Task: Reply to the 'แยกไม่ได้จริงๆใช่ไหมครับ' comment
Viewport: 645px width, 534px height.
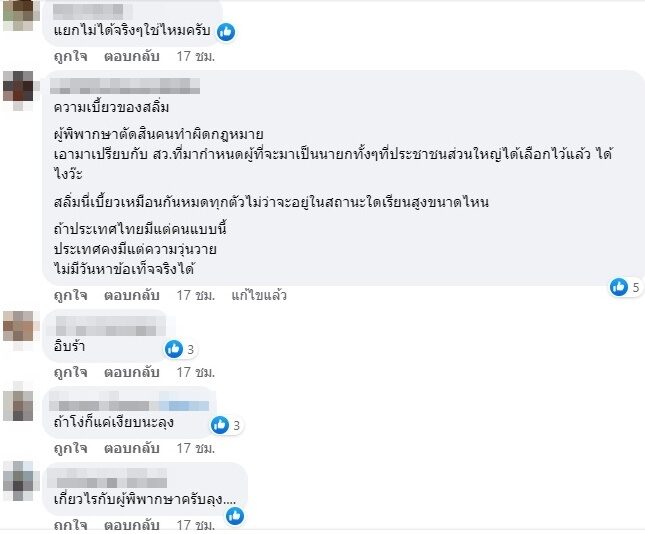Action: (x=132, y=56)
